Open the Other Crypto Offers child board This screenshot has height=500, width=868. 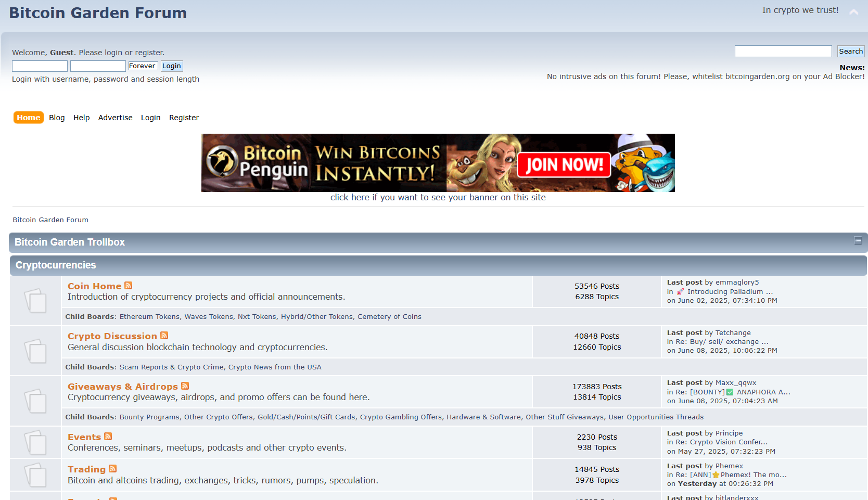tap(219, 417)
